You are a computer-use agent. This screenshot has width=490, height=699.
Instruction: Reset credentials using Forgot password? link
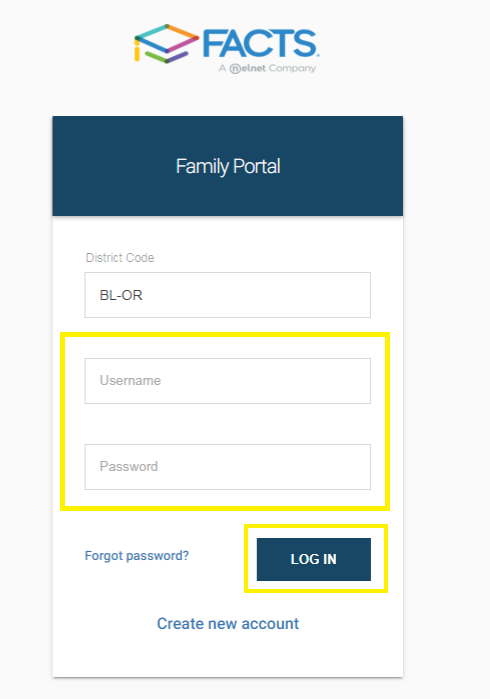point(137,556)
